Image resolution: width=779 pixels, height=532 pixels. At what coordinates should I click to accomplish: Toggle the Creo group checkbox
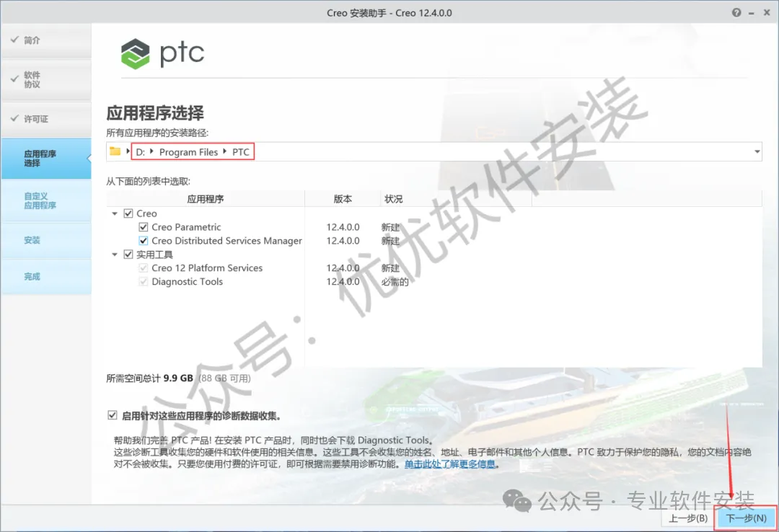[128, 213]
